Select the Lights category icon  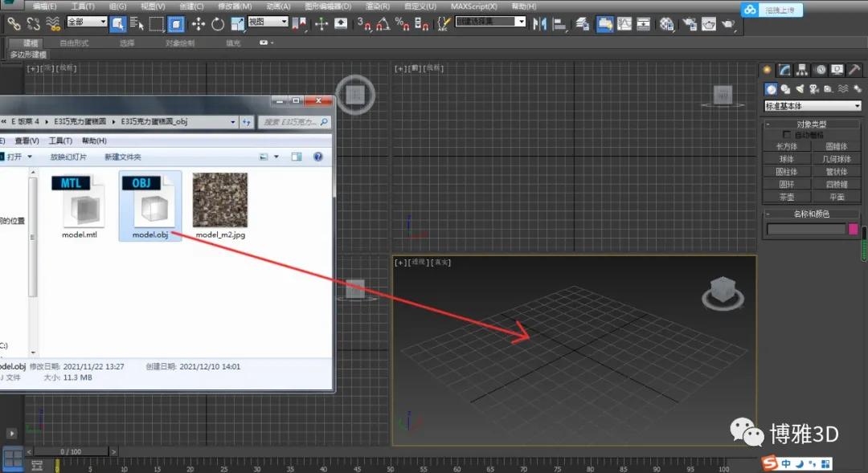[800, 89]
